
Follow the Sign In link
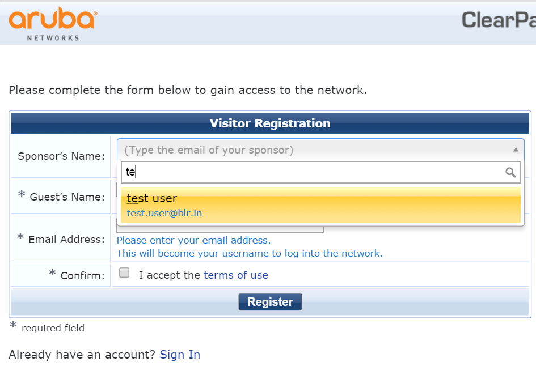point(180,355)
